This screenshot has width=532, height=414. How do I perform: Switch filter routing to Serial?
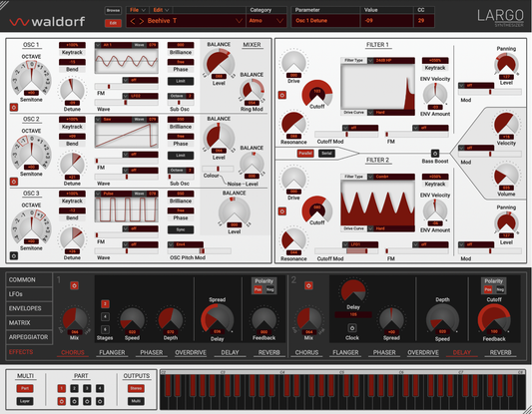(x=326, y=154)
